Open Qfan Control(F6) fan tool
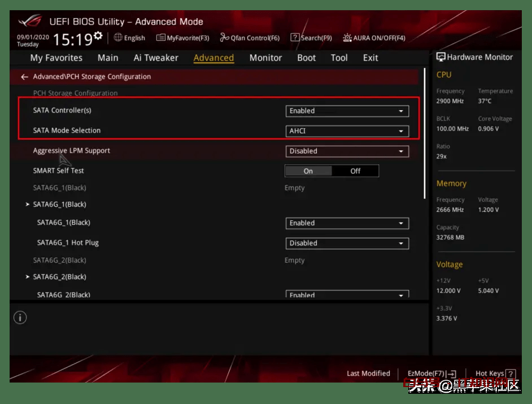 249,38
